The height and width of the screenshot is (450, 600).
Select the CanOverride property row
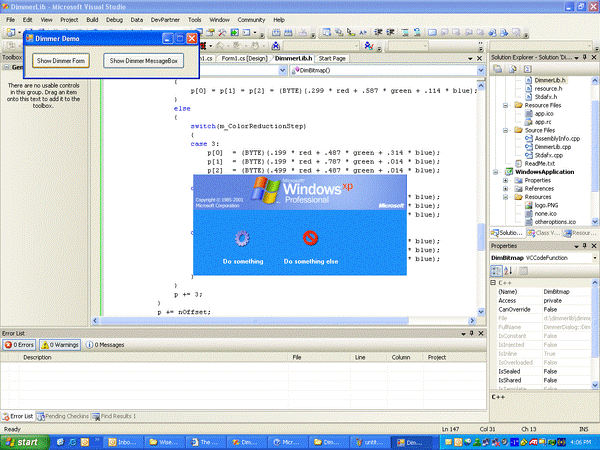point(544,309)
